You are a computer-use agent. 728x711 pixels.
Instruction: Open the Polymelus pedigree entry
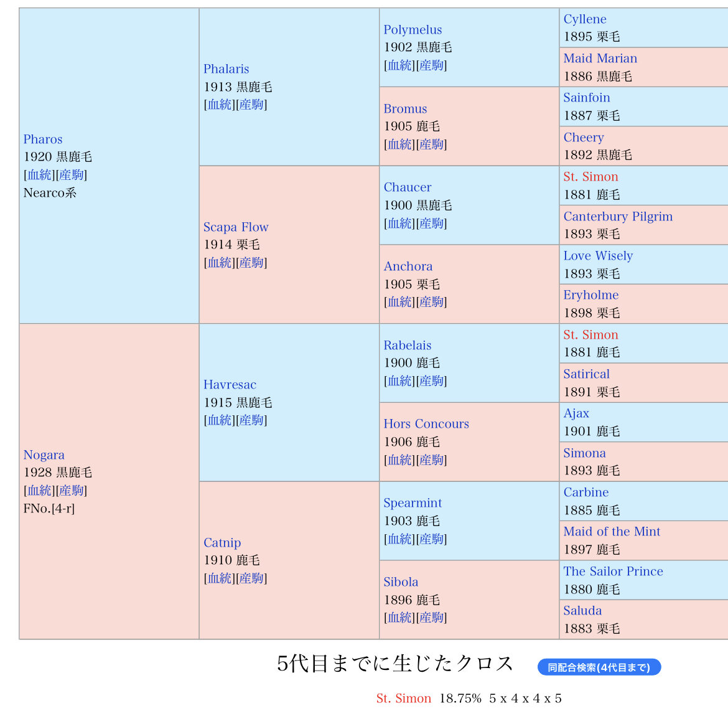pyautogui.click(x=413, y=30)
